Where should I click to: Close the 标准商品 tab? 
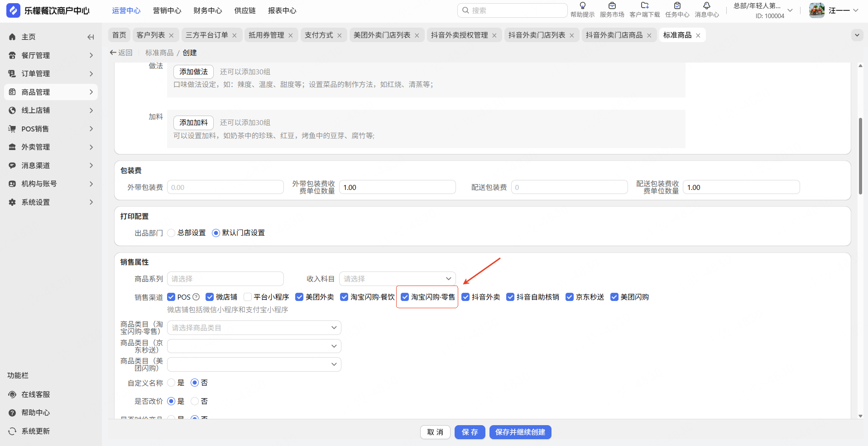tap(698, 35)
